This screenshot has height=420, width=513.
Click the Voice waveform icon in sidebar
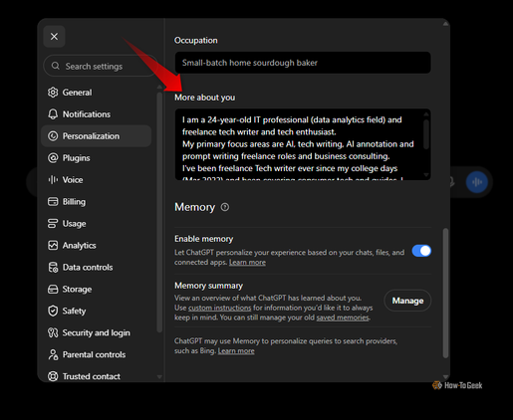tap(53, 180)
